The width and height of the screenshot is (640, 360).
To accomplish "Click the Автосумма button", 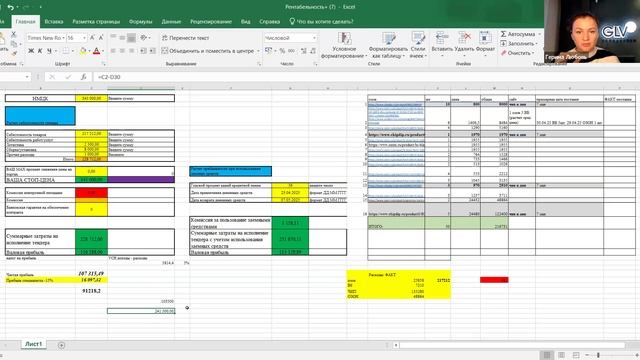I will pos(518,34).
